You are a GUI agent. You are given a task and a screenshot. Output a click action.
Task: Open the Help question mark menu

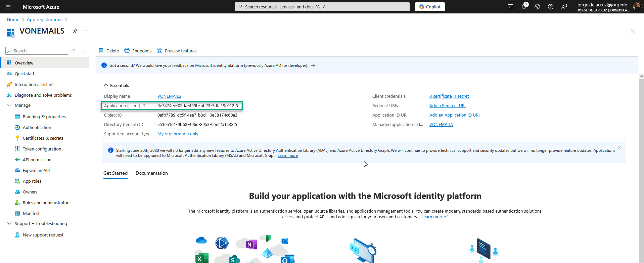click(551, 7)
